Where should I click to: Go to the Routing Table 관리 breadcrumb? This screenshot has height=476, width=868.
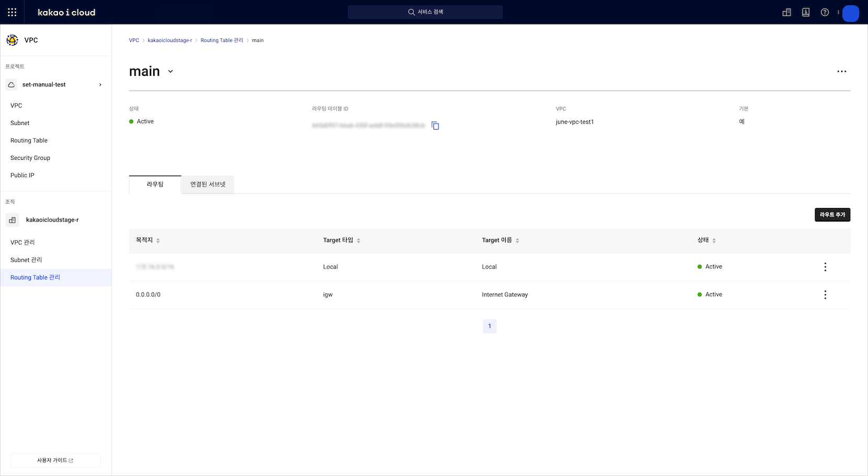coord(222,40)
